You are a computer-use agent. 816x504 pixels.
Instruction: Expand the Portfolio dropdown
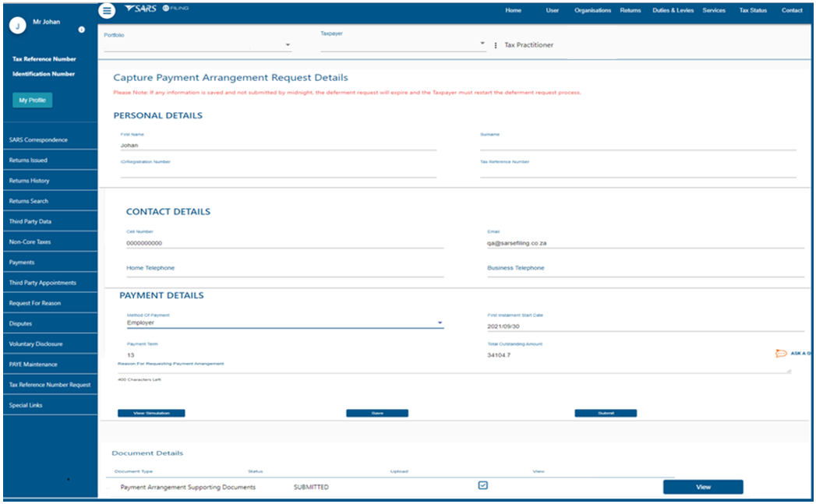287,45
